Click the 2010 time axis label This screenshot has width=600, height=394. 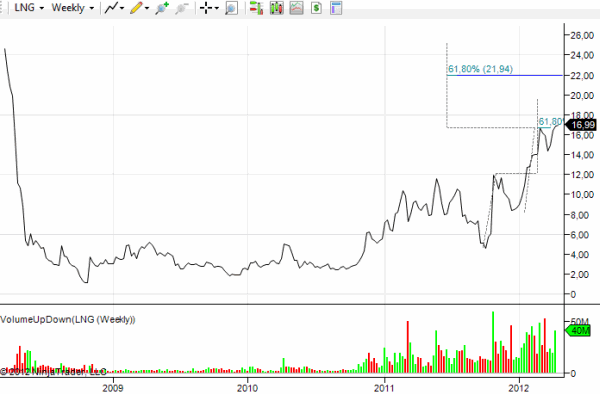tap(248, 388)
